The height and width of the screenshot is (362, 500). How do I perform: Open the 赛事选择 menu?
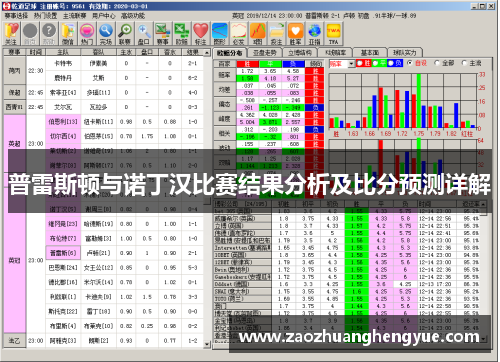pyautogui.click(x=16, y=16)
